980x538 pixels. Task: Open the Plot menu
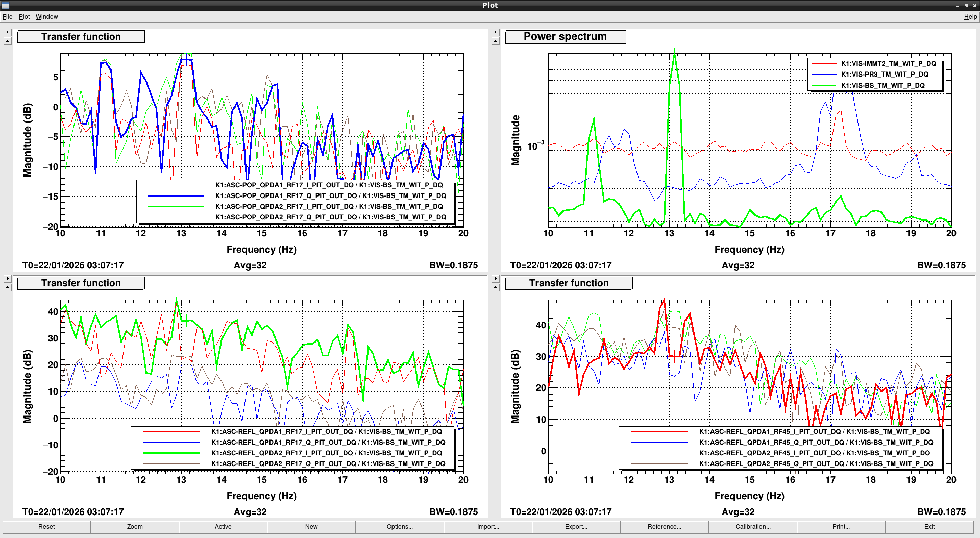24,17
